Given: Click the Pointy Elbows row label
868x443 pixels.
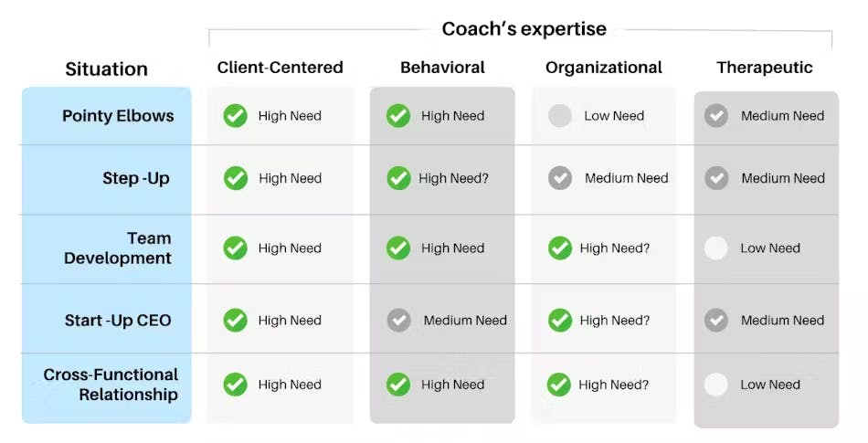Looking at the screenshot, I should click(118, 116).
